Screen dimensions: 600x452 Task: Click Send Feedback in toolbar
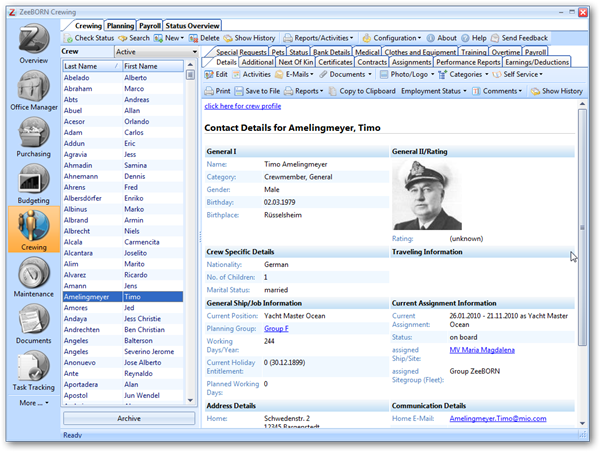519,38
